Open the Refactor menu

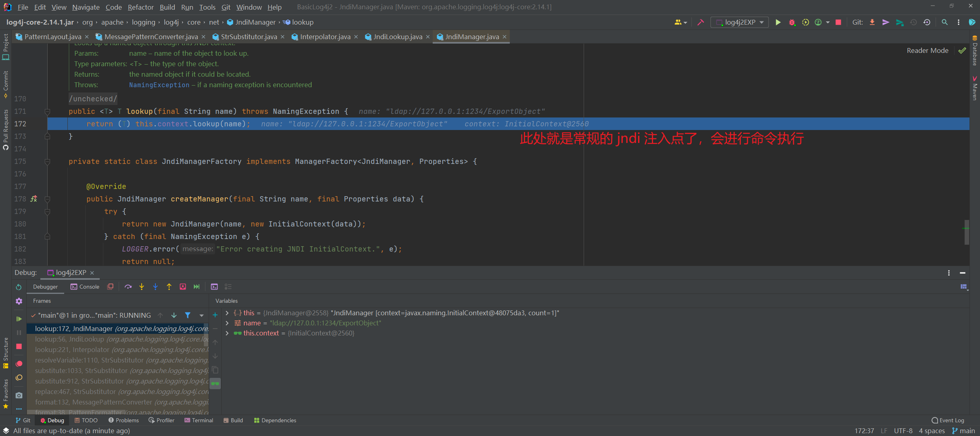click(x=140, y=7)
